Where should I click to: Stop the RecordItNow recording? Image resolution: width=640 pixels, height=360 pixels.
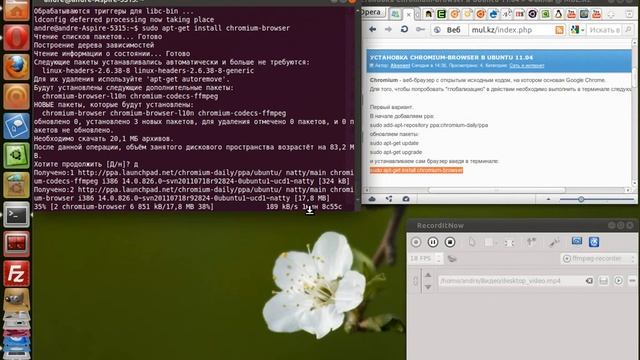(450, 242)
